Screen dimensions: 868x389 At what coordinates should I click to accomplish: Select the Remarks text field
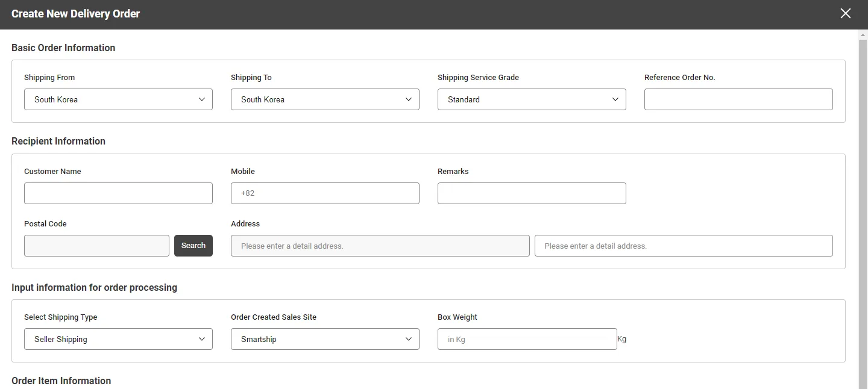pyautogui.click(x=532, y=193)
